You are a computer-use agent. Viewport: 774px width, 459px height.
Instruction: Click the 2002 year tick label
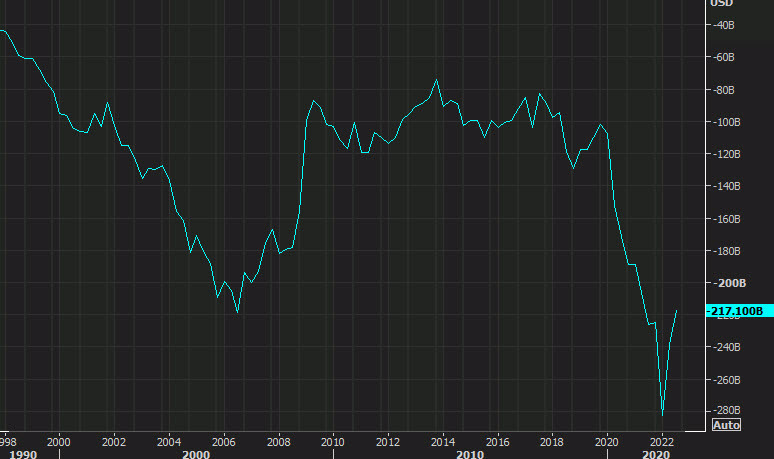tap(114, 442)
